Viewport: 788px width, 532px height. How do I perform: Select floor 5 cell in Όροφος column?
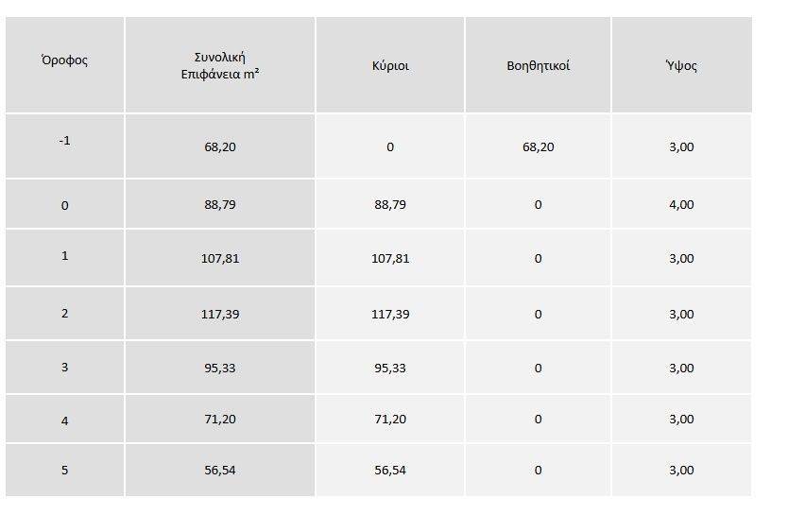[x=64, y=470]
